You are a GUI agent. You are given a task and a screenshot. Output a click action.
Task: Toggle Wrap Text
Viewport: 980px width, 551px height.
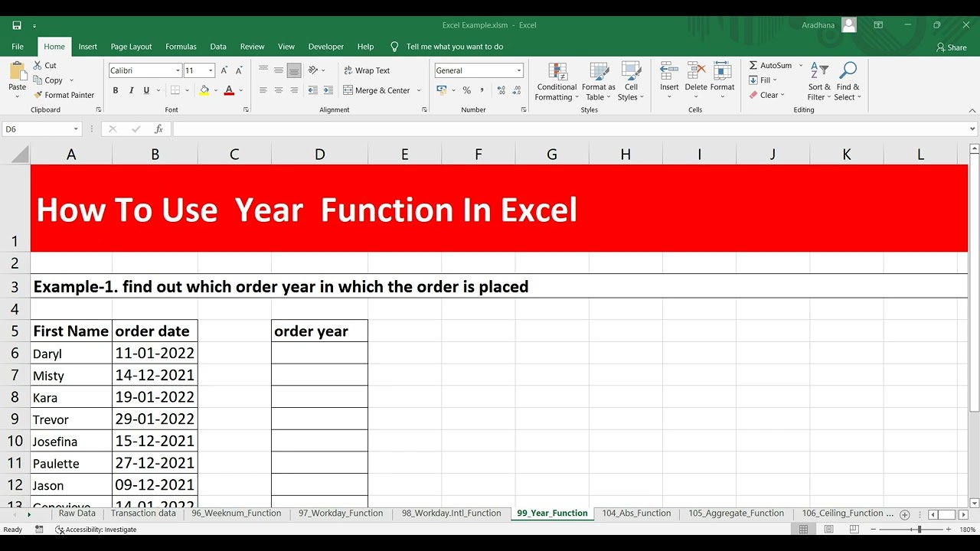point(367,70)
